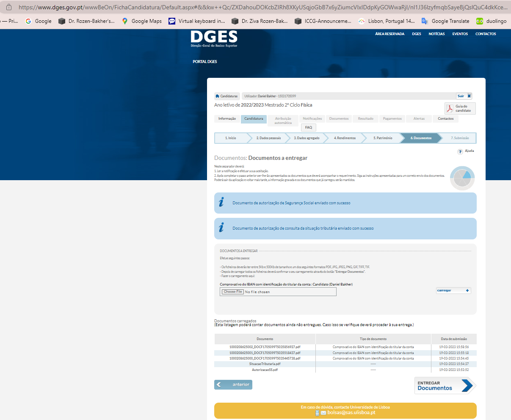
Task: Open the EVENTOS menu
Action: (460, 34)
